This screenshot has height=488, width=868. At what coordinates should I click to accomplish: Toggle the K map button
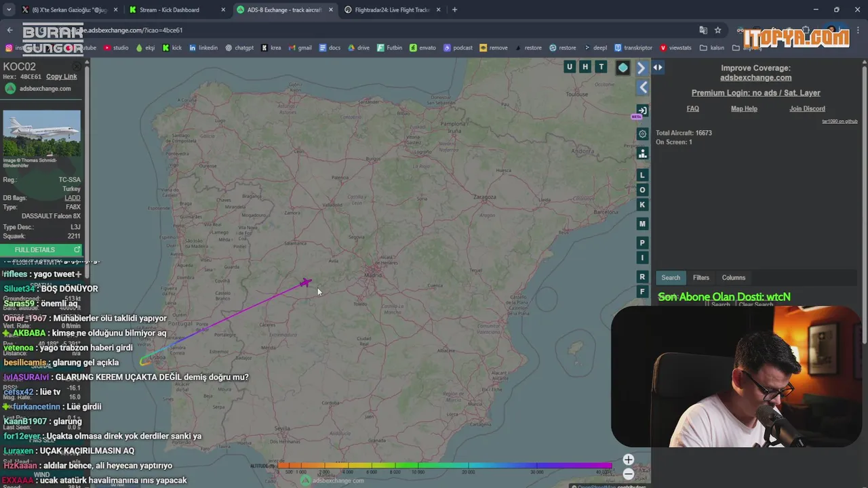click(642, 205)
